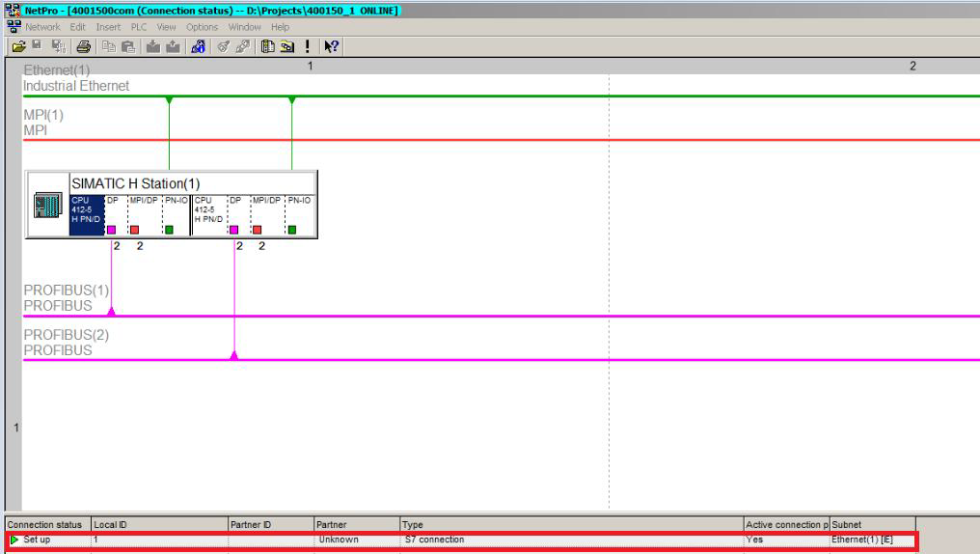Click the NetPro icon beside Network menu
The width and height of the screenshot is (980, 554).
tap(14, 27)
